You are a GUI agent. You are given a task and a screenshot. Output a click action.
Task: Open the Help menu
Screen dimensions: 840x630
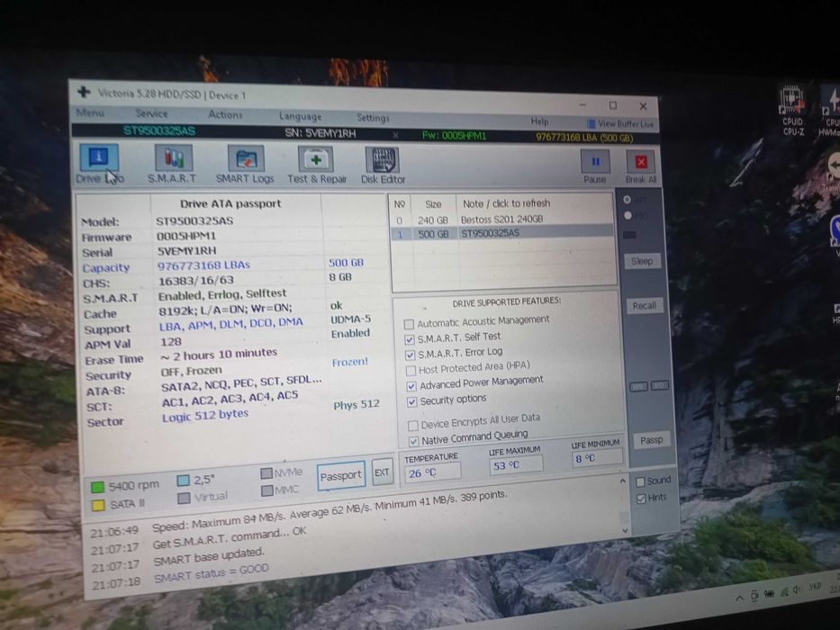(x=539, y=121)
